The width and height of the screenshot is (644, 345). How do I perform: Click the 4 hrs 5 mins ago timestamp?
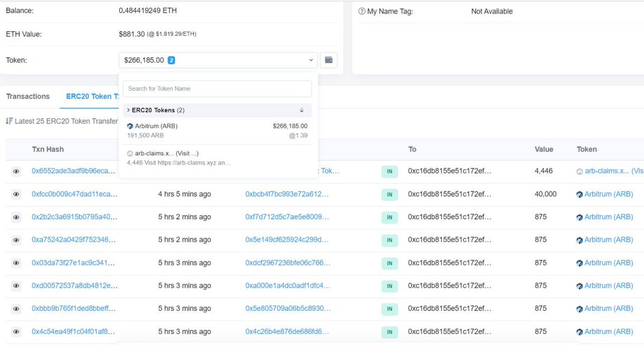coord(185,194)
